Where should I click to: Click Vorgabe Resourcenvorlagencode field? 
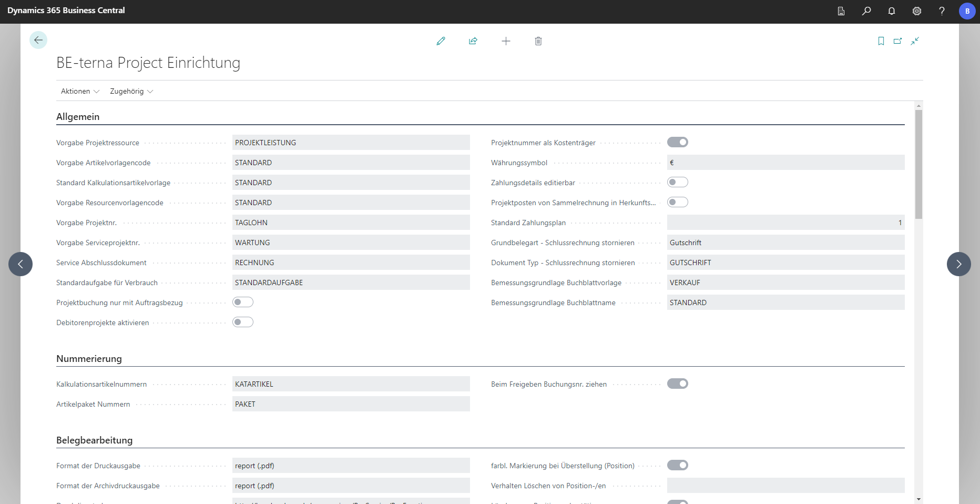point(351,203)
